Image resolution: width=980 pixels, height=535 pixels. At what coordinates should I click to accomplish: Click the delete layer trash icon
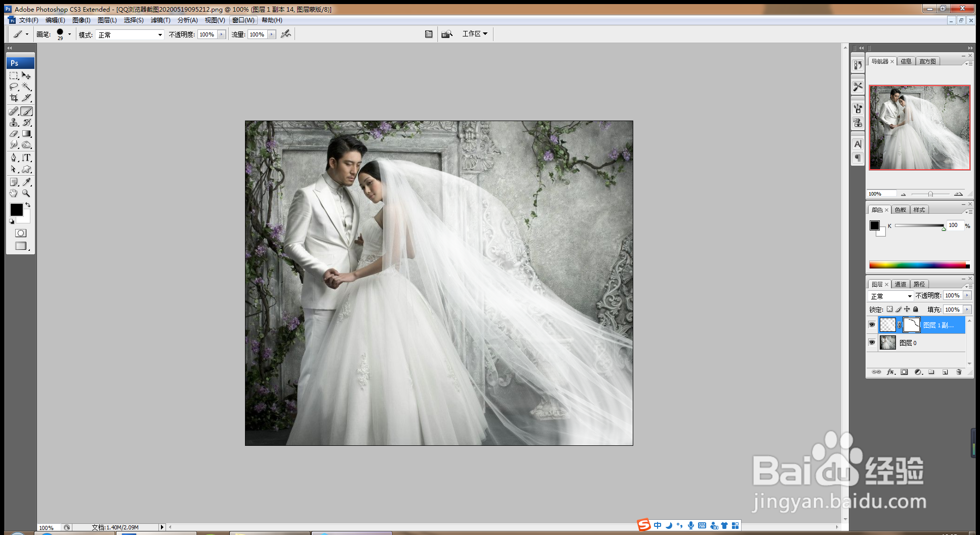[959, 372]
